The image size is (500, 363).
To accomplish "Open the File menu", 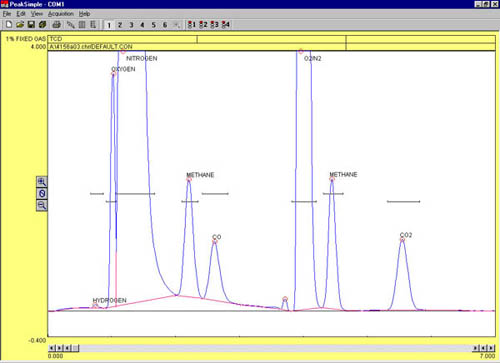I will tap(7, 14).
